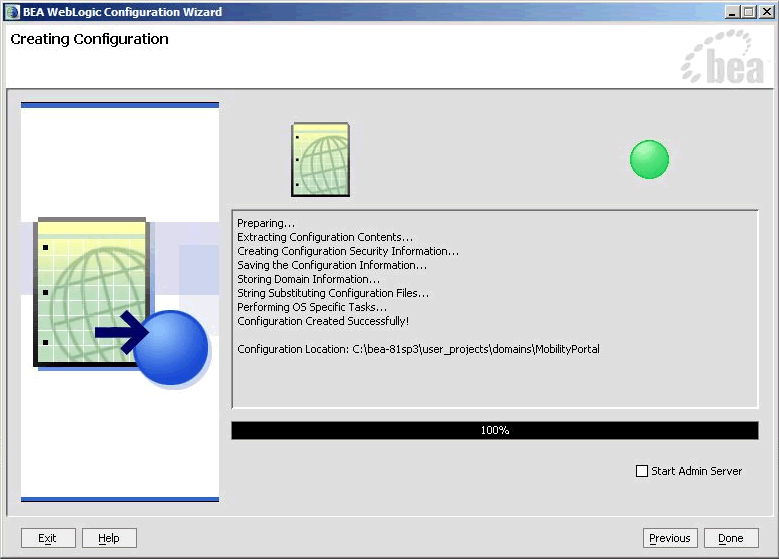The height and width of the screenshot is (559, 779).
Task: Select 'String Substituting Configuration Files...' line
Action: 333,293
